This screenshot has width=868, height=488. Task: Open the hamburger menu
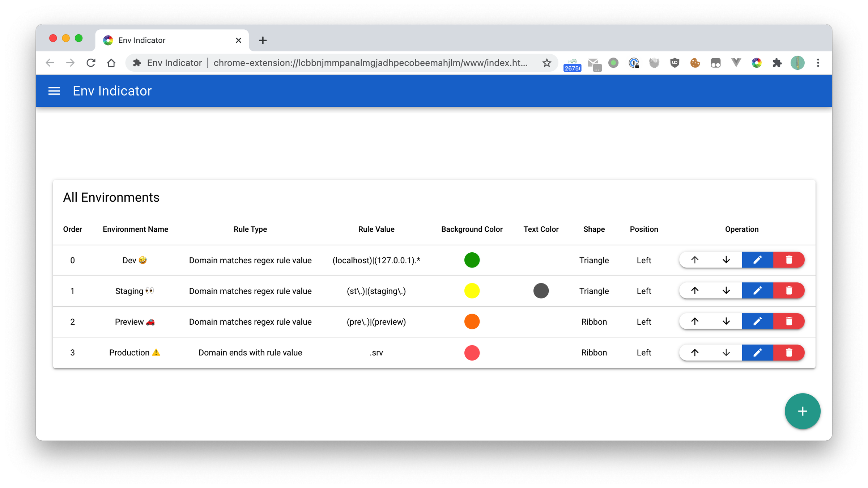point(54,91)
